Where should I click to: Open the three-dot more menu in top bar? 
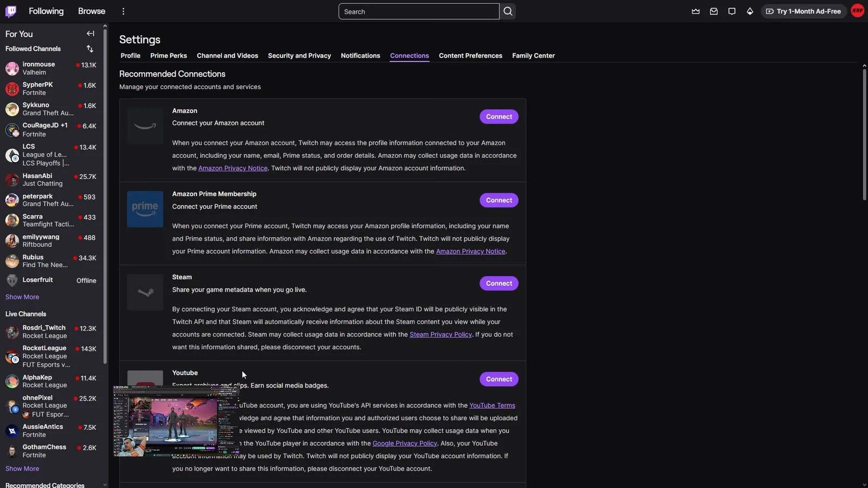tap(124, 11)
